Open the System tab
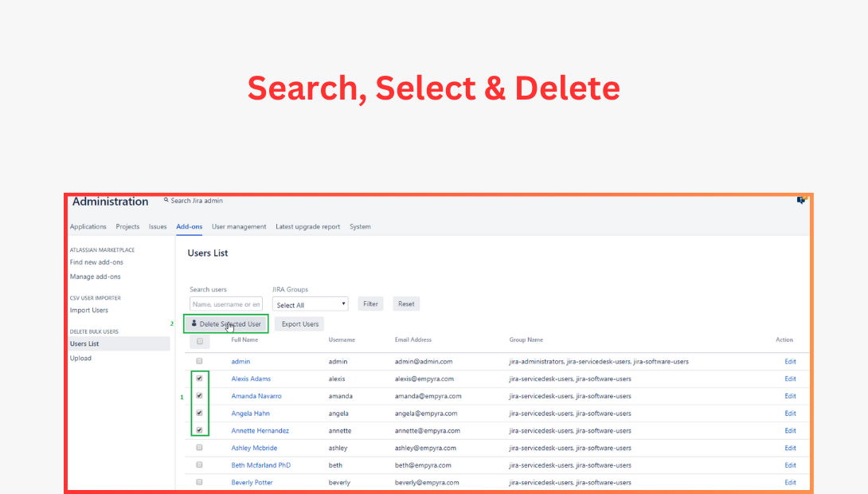868x494 pixels. pyautogui.click(x=361, y=226)
